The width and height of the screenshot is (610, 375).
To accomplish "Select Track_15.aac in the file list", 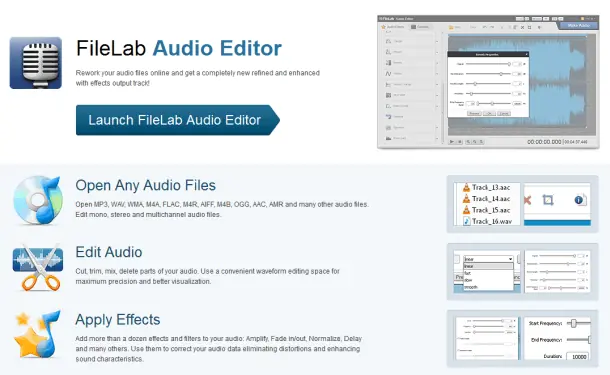I will pyautogui.click(x=491, y=210).
